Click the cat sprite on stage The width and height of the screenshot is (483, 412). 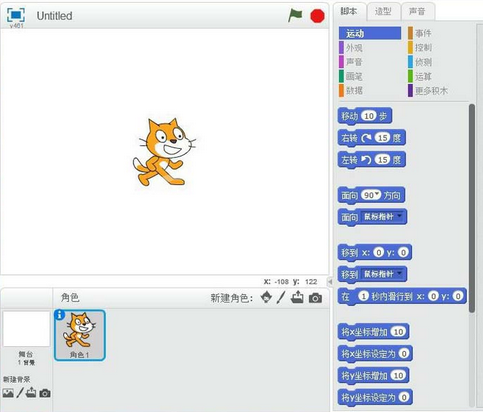164,152
